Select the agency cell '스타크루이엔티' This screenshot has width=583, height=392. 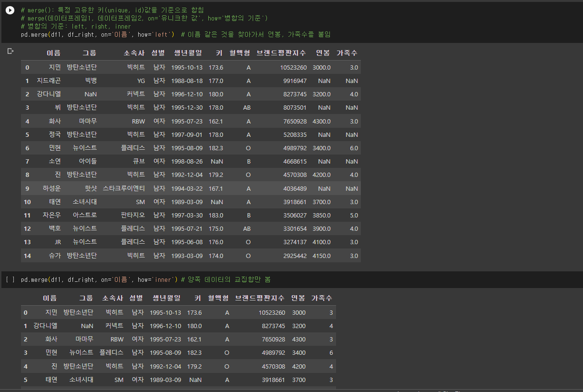124,188
